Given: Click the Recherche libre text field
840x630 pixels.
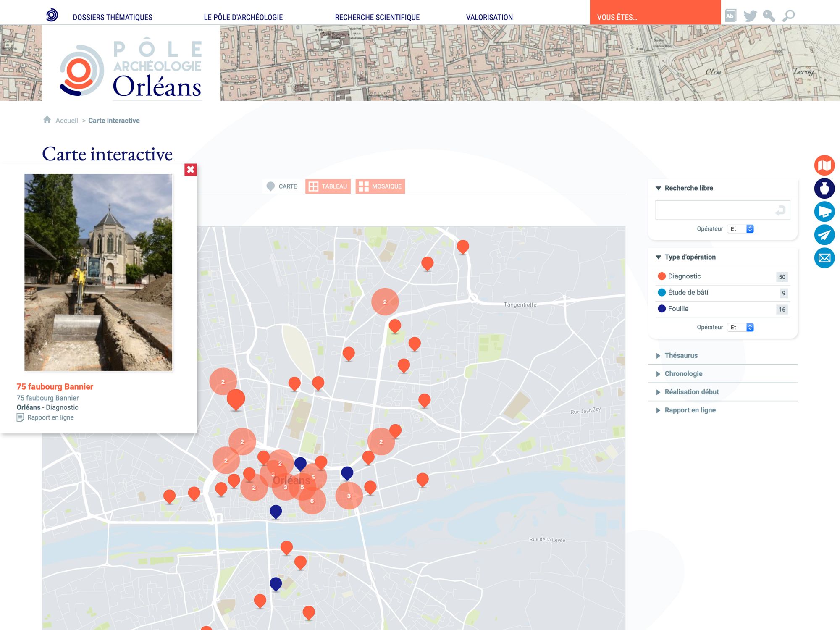Looking at the screenshot, I should pyautogui.click(x=715, y=210).
